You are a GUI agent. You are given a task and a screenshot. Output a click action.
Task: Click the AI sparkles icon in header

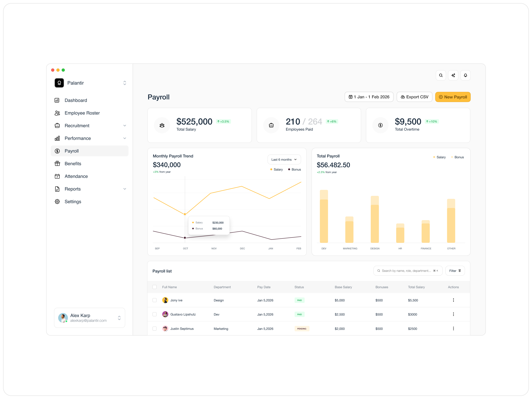(453, 75)
